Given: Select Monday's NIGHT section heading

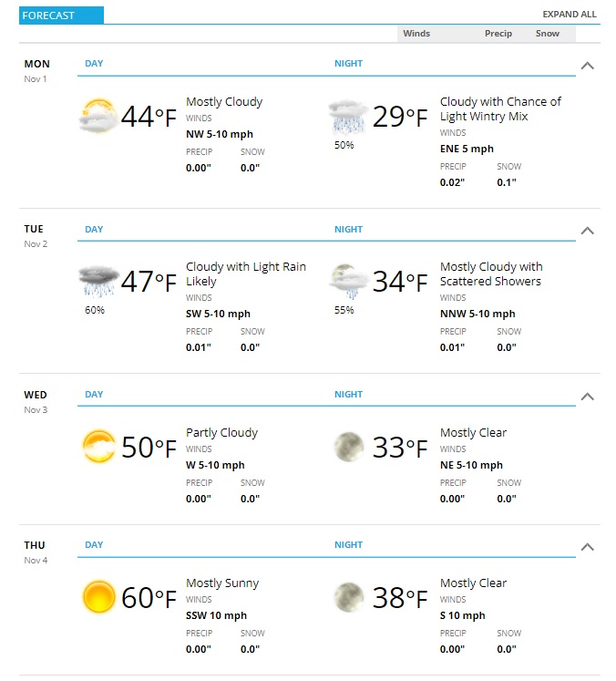Looking at the screenshot, I should (348, 64).
